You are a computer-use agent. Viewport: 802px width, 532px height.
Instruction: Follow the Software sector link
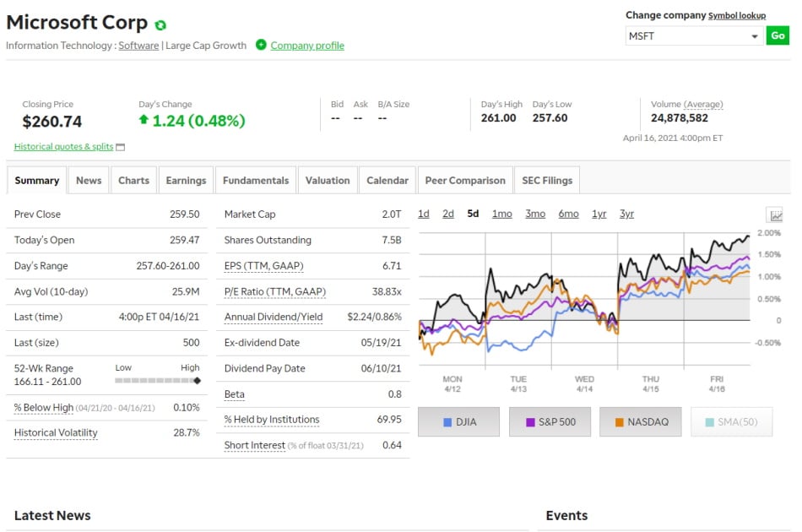(x=138, y=46)
